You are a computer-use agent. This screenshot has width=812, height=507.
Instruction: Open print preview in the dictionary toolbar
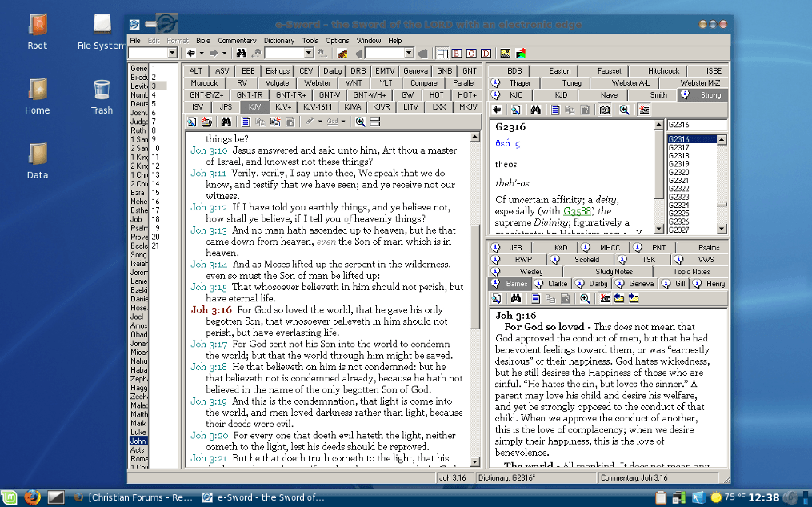(x=516, y=110)
